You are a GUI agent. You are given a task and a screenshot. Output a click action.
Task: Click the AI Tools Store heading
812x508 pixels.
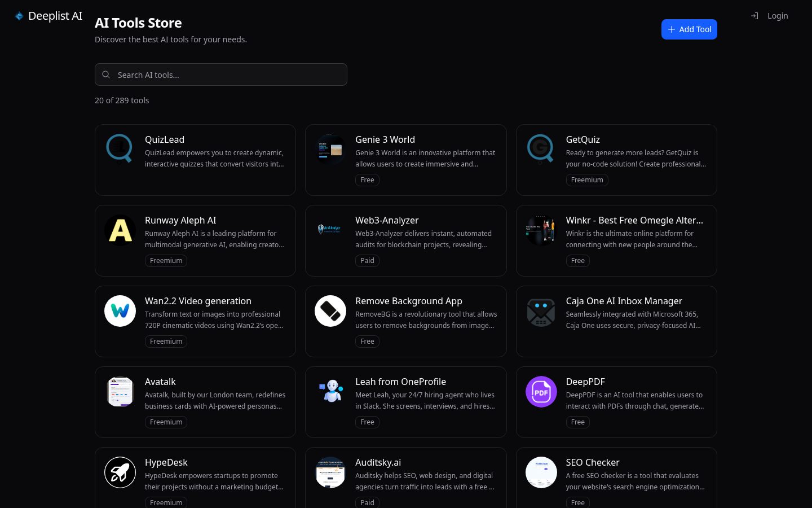pos(138,23)
